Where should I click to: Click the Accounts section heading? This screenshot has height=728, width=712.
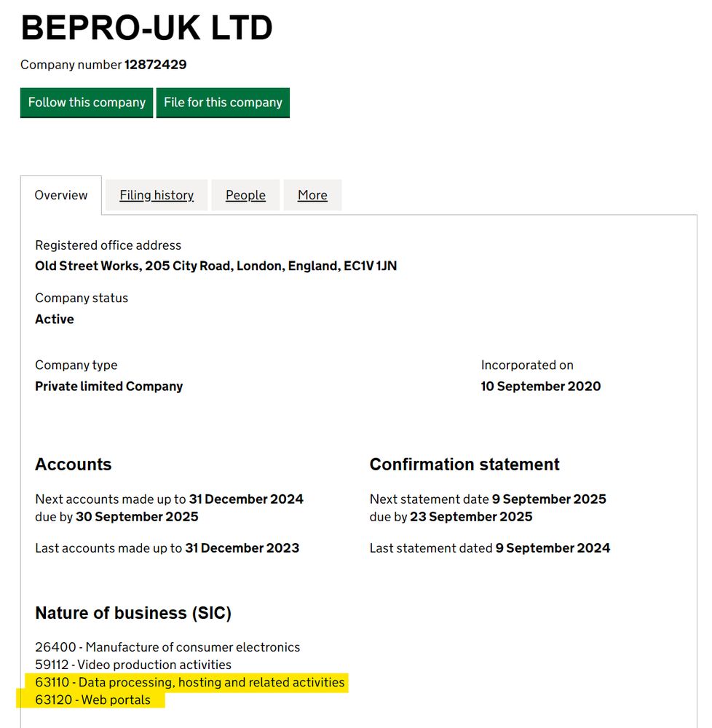tap(74, 464)
